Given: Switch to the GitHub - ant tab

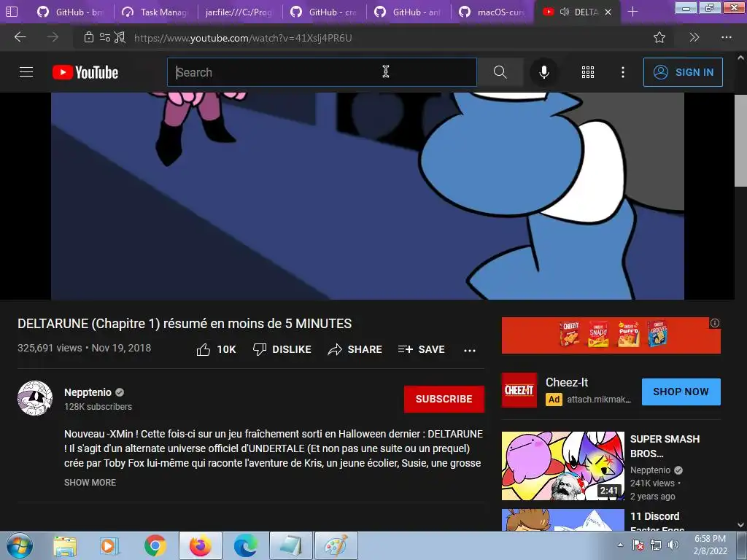Looking at the screenshot, I should coord(409,12).
